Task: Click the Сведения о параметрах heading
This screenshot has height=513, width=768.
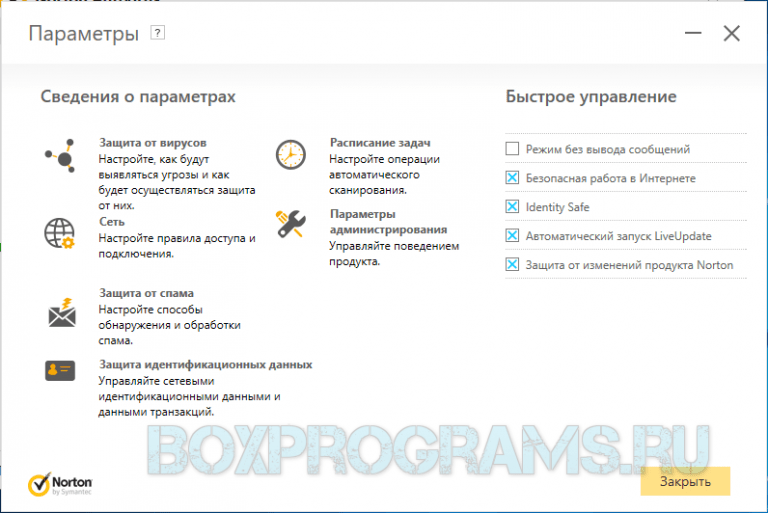Action: click(x=138, y=97)
